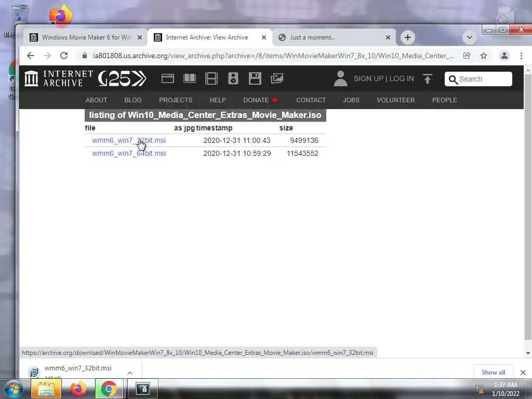Viewport: 532px width, 399px height.
Task: Close the Windows Movie Maker 6 tab
Action: click(140, 37)
